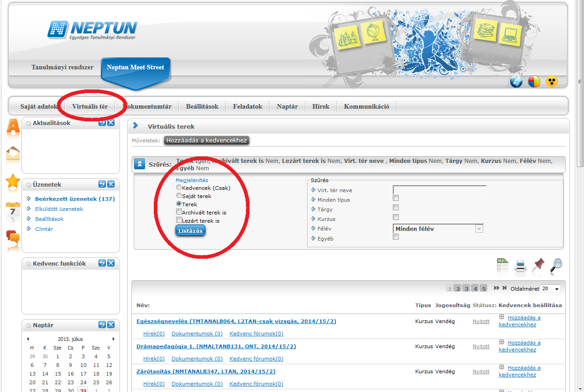Open the envelope messages sidebar icon

click(13, 154)
